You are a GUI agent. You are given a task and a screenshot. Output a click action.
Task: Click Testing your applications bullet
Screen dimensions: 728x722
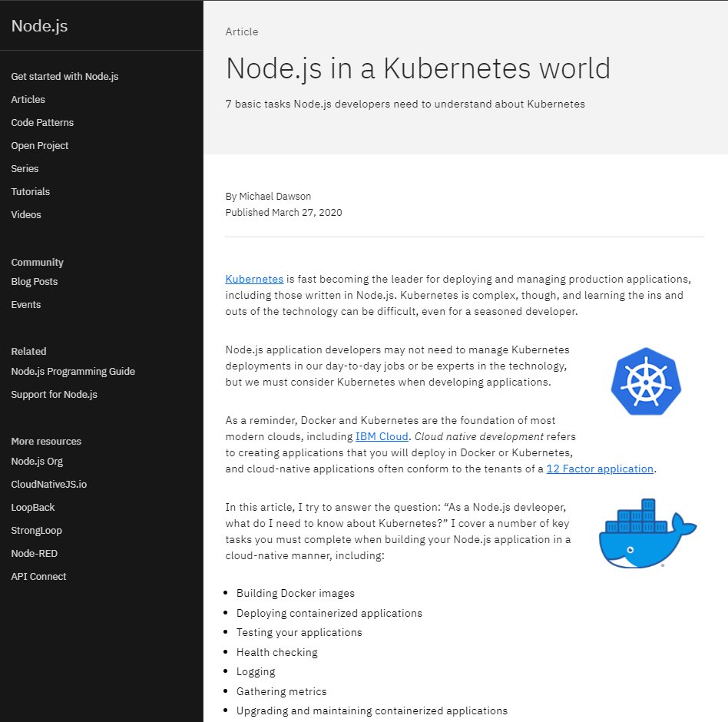point(299,633)
